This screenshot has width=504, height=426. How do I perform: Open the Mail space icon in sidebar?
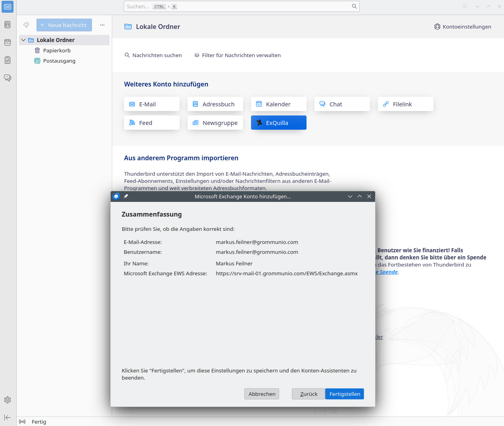[x=8, y=7]
